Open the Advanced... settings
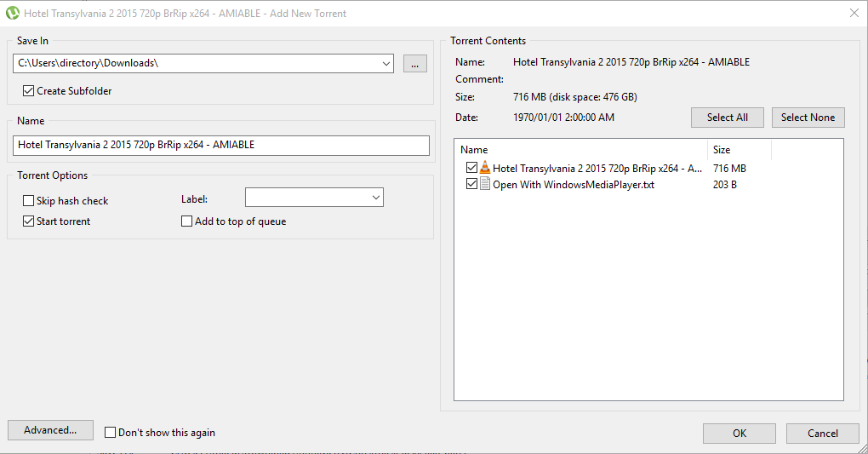This screenshot has height=454, width=868. (x=50, y=430)
